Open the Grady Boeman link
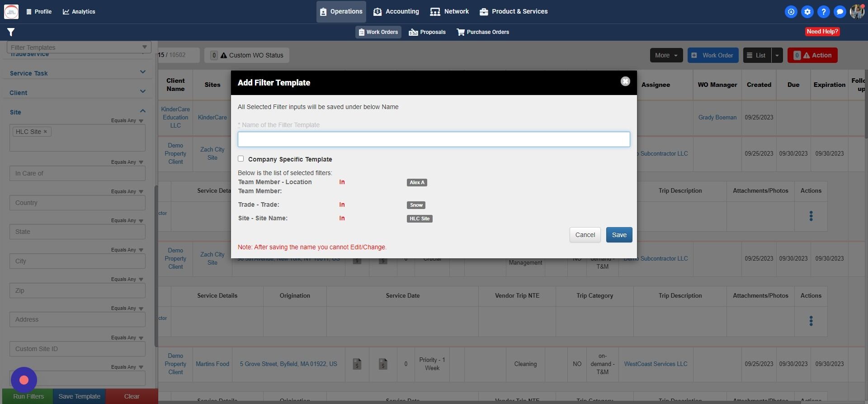 [x=717, y=118]
